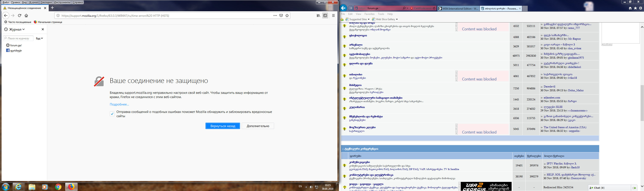Viewport: 644px width, 191px height.
Task: Click Firefox reload page icon
Action: 19,15
